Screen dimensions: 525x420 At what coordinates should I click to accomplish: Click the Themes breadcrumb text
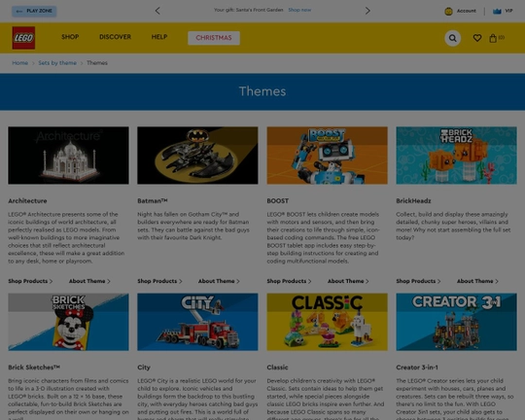[x=97, y=63]
